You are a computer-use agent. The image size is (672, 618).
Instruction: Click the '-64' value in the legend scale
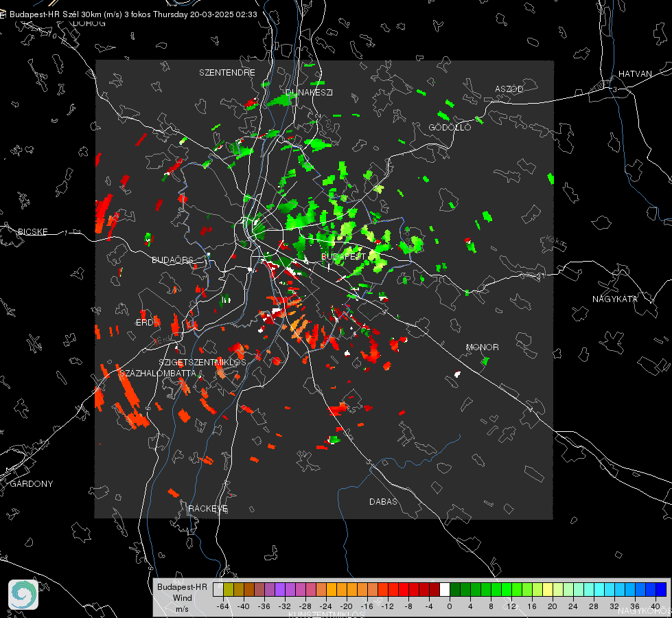pyautogui.click(x=223, y=606)
